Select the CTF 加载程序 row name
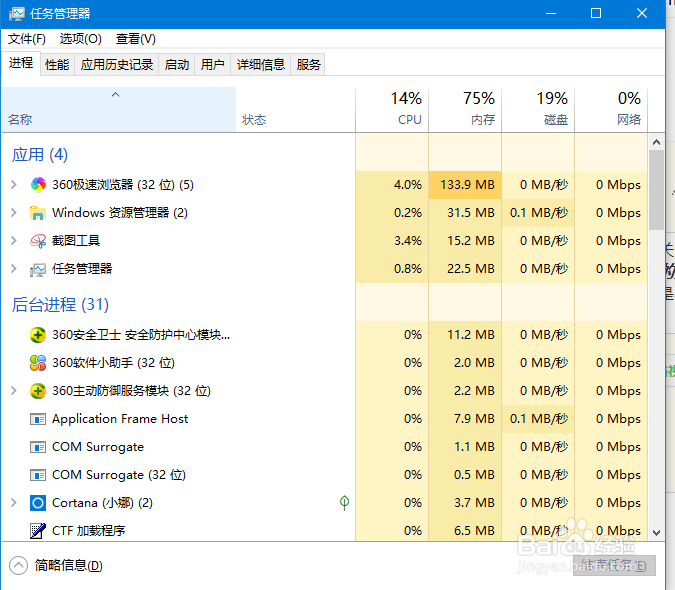Viewport: 675px width, 590px height. (x=89, y=531)
